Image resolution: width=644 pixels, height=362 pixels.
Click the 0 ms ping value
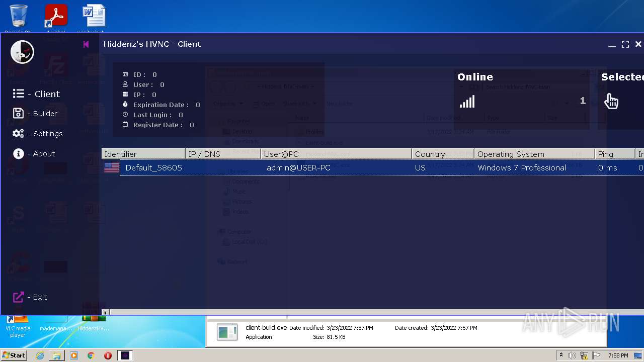pyautogui.click(x=607, y=168)
